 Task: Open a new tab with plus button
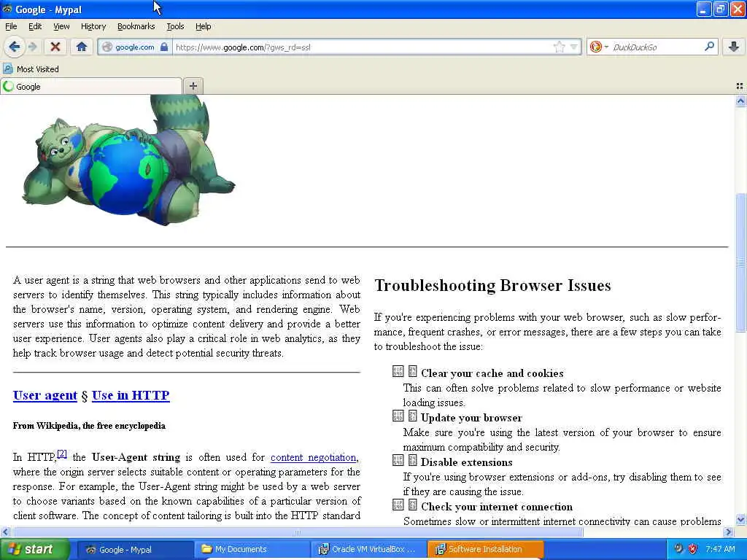pyautogui.click(x=193, y=86)
